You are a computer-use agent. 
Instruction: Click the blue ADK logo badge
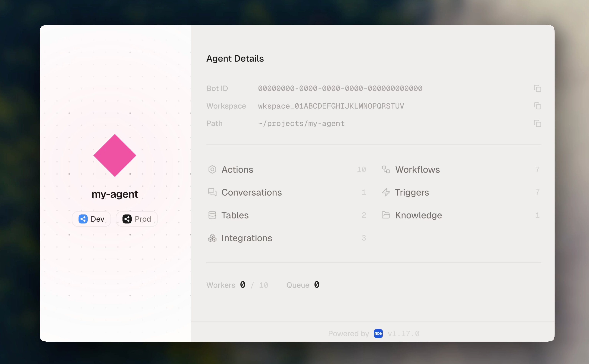coord(378,333)
